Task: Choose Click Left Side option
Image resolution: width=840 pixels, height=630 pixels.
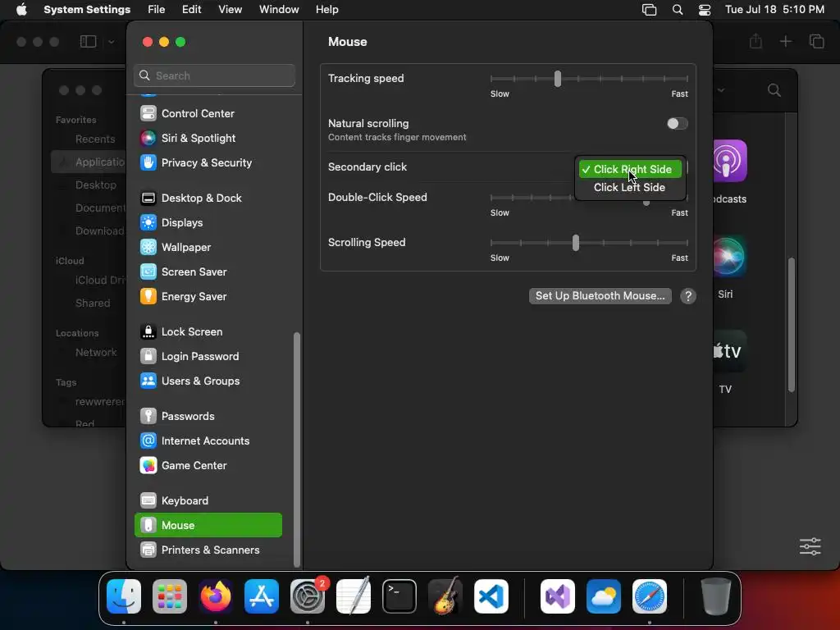Action: coord(629,188)
